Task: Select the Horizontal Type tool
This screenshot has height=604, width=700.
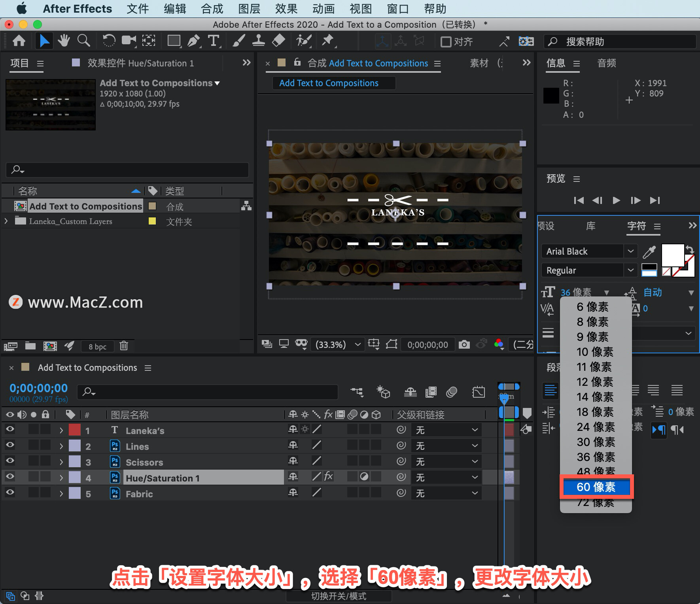Action: 214,41
